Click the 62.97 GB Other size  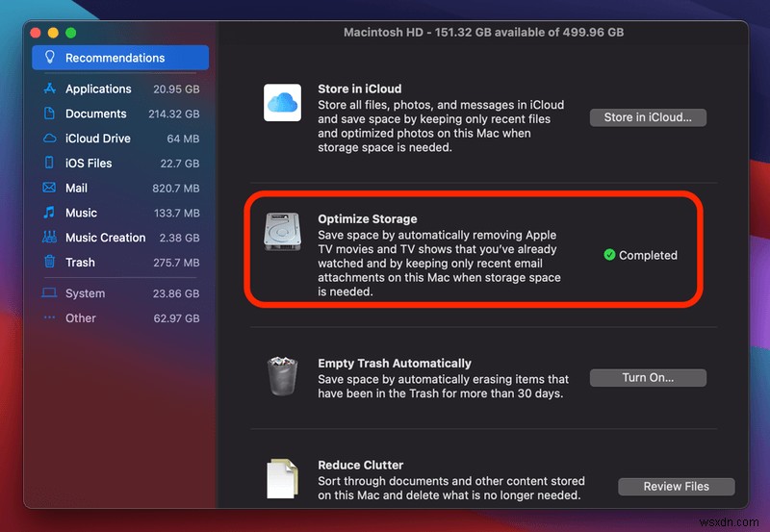point(176,318)
